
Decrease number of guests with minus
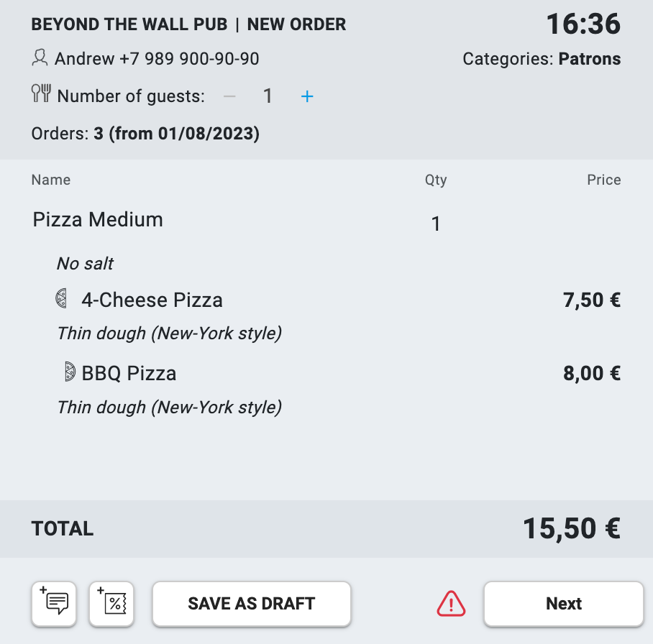click(229, 96)
